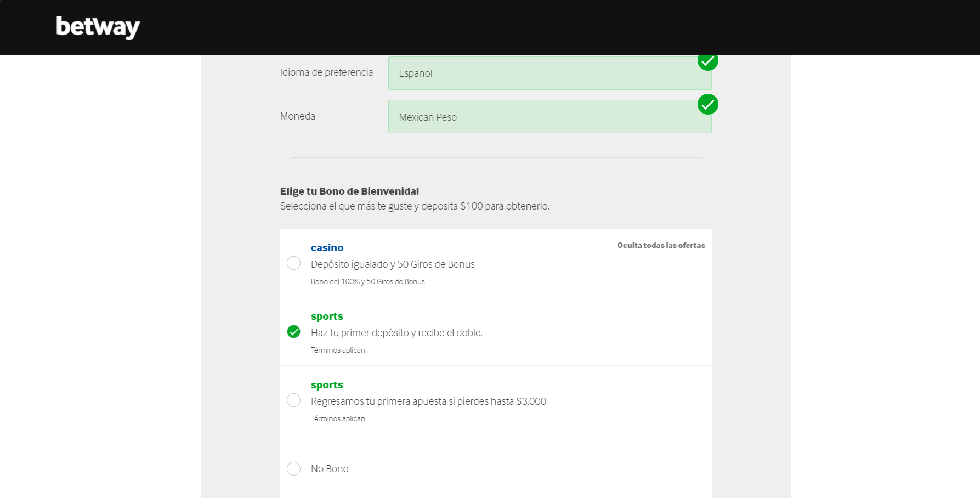
Task: Click the 'Idioma de preferencia' label
Action: pyautogui.click(x=326, y=72)
